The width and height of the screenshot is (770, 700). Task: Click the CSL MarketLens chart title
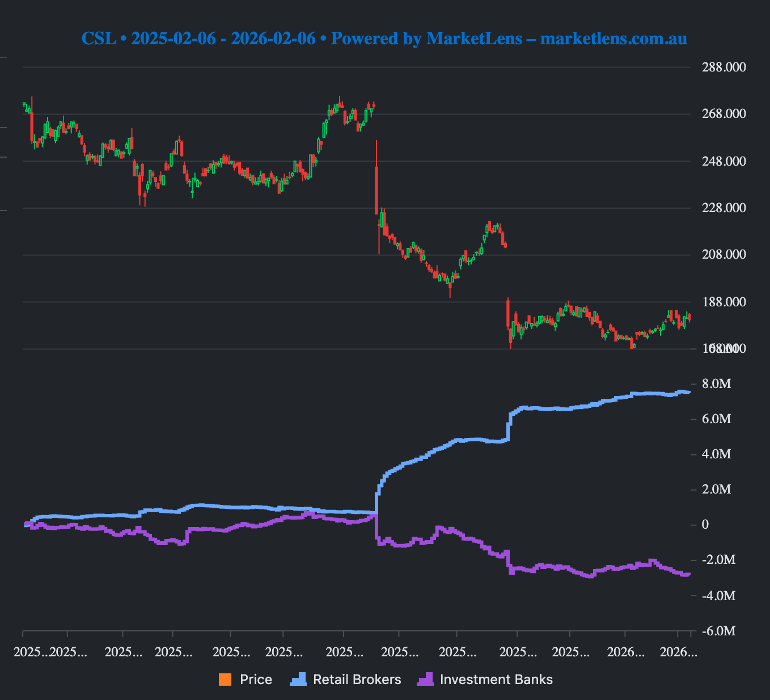[384, 39]
